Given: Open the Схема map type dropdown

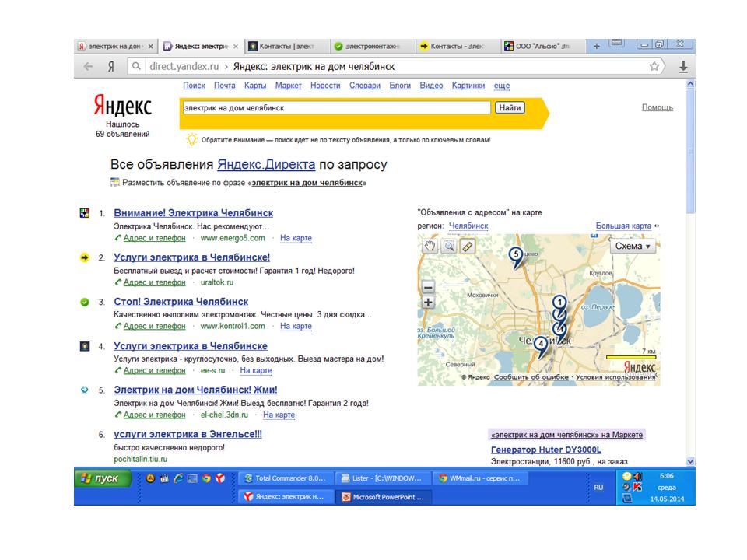Looking at the screenshot, I should coord(632,247).
